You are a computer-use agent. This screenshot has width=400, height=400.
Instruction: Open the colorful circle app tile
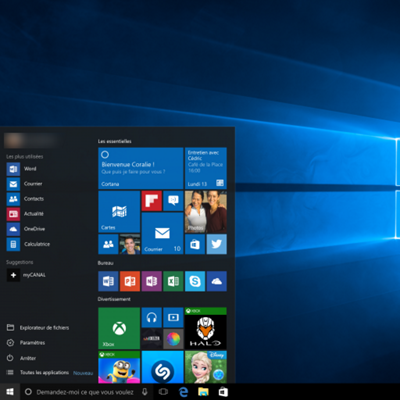pyautogui.click(x=173, y=339)
